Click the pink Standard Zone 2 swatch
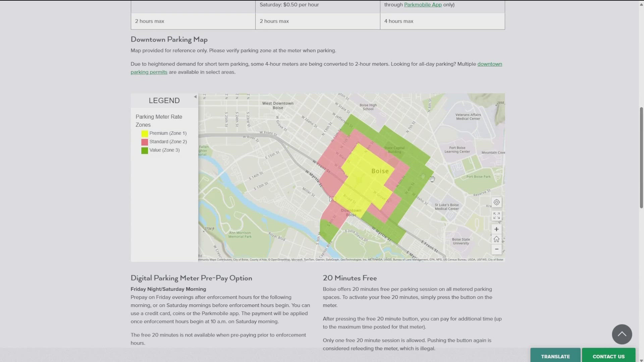644x362 pixels. (x=145, y=142)
